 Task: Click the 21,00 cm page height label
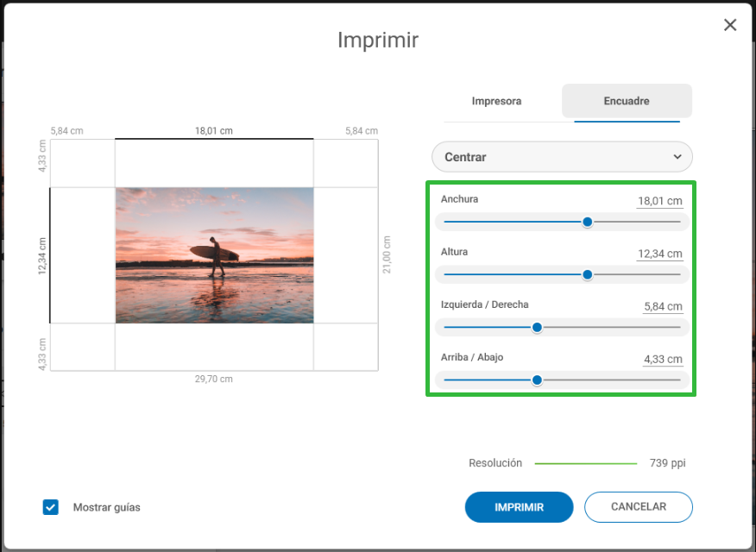pyautogui.click(x=387, y=254)
